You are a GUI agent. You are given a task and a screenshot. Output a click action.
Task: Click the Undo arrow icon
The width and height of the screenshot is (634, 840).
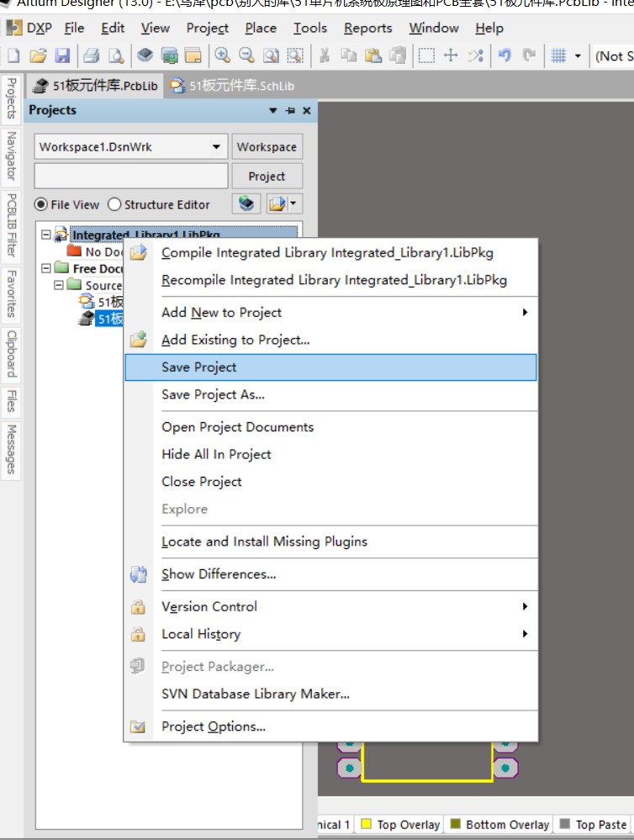click(505, 55)
